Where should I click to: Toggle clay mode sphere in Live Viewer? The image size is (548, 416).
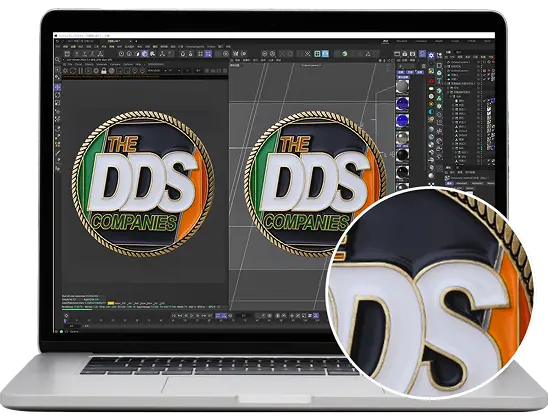coord(111,71)
